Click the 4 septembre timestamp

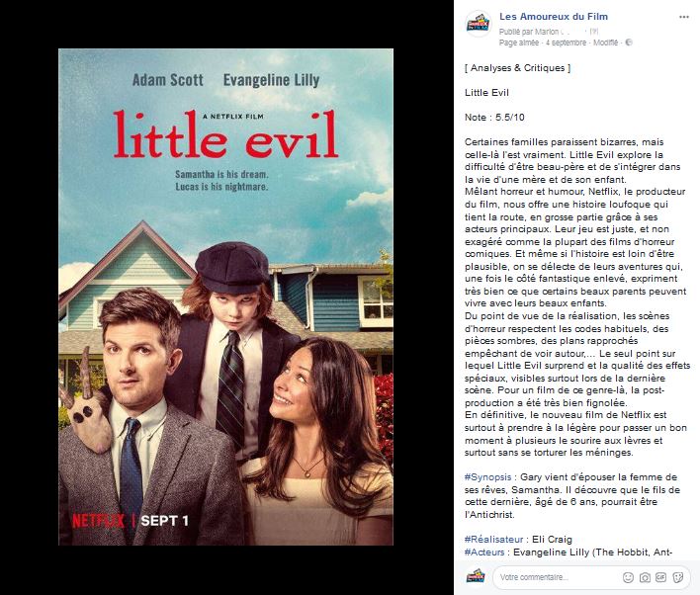pyautogui.click(x=567, y=42)
